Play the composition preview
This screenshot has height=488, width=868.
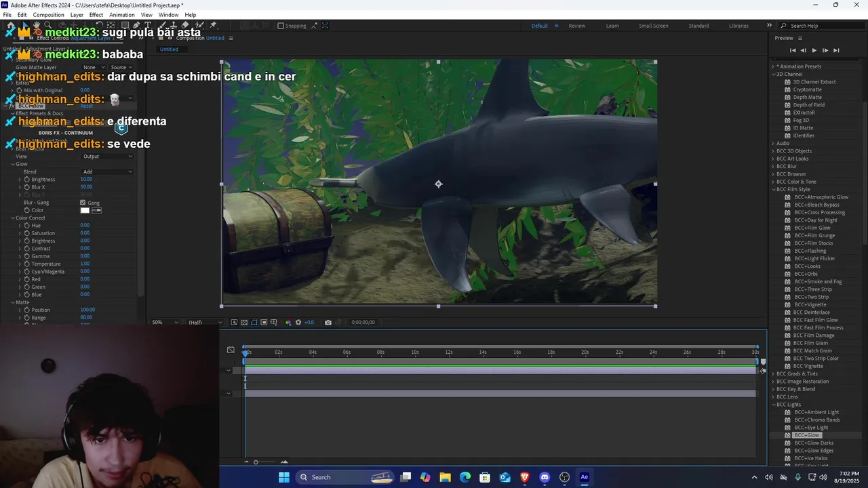point(814,50)
